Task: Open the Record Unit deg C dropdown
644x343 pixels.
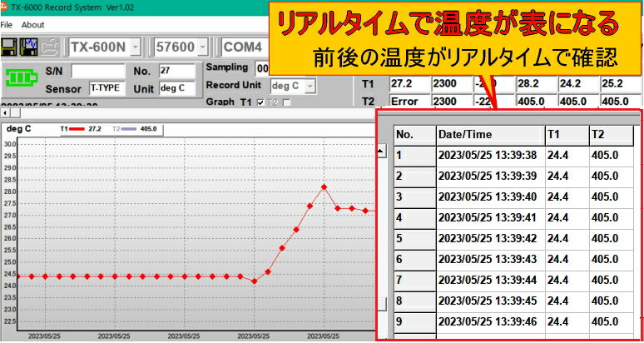Action: (310, 86)
